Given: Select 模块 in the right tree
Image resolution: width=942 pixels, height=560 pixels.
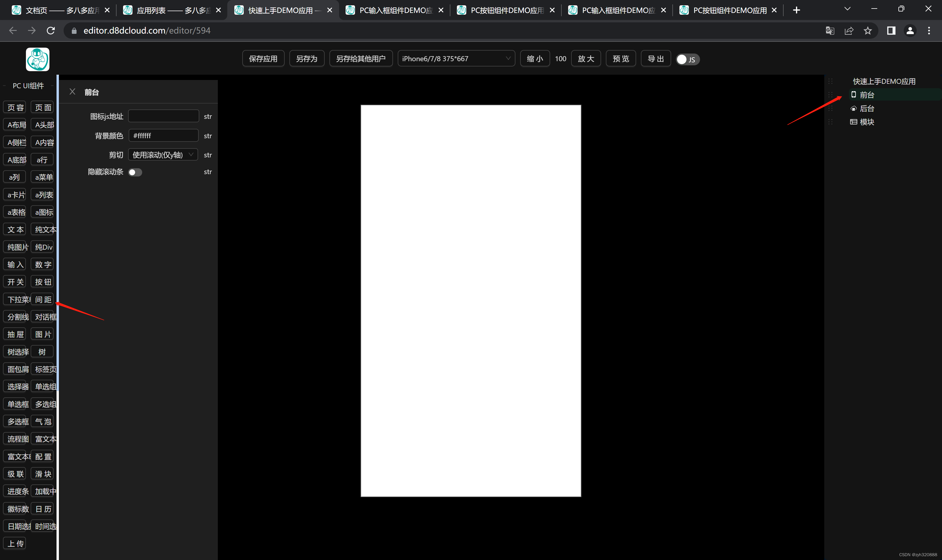Looking at the screenshot, I should click(x=867, y=122).
